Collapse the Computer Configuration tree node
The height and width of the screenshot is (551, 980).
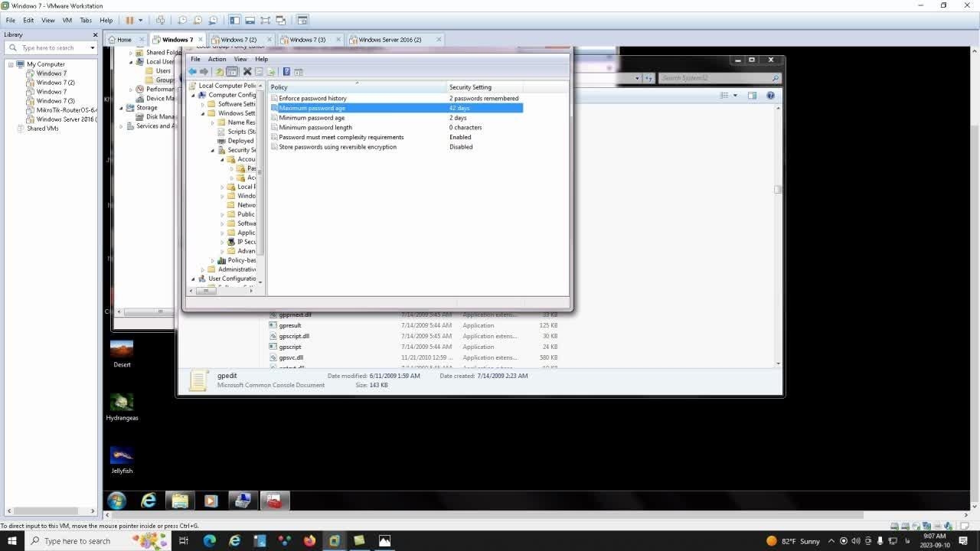coord(194,95)
